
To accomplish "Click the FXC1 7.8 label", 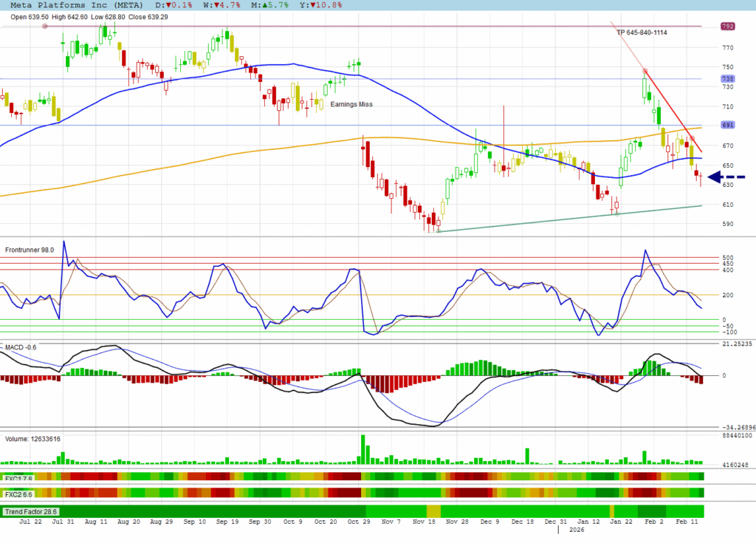I will click(x=19, y=477).
